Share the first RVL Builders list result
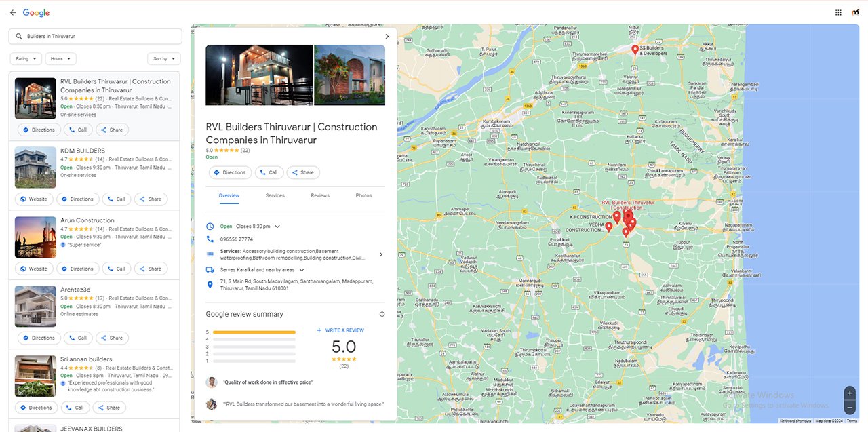The height and width of the screenshot is (432, 868). 112,130
